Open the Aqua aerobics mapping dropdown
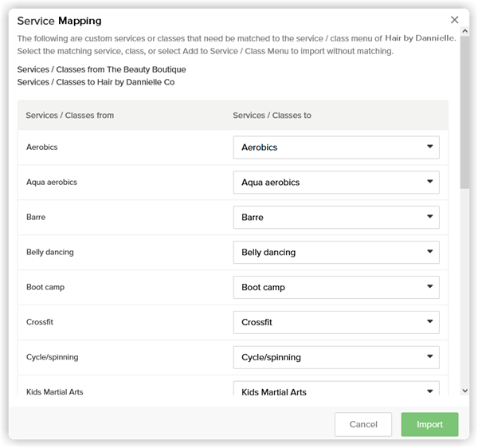 336,183
